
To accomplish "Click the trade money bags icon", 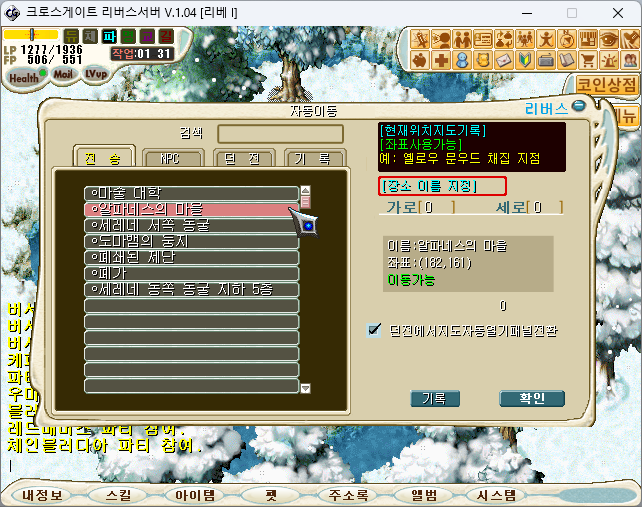I will (504, 40).
